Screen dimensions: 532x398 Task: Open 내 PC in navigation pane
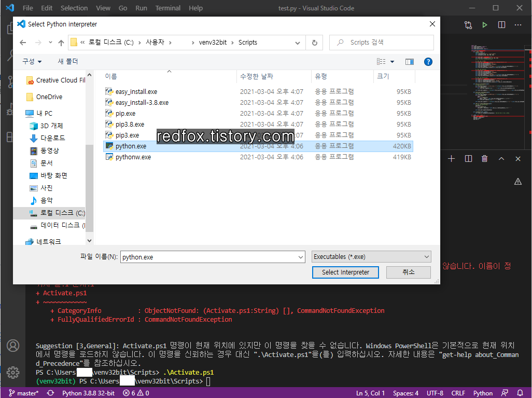[39, 114]
